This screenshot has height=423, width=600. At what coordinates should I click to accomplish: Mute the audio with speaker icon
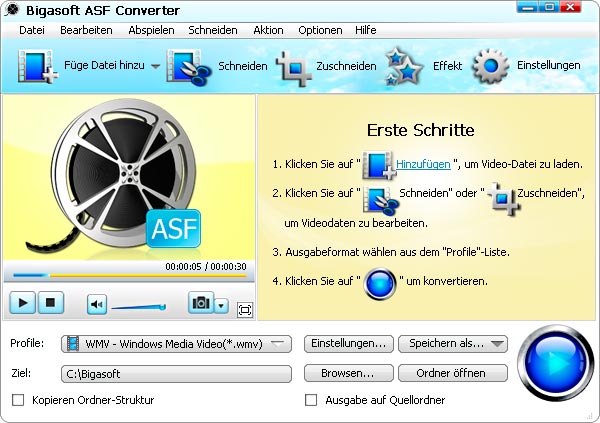(96, 304)
